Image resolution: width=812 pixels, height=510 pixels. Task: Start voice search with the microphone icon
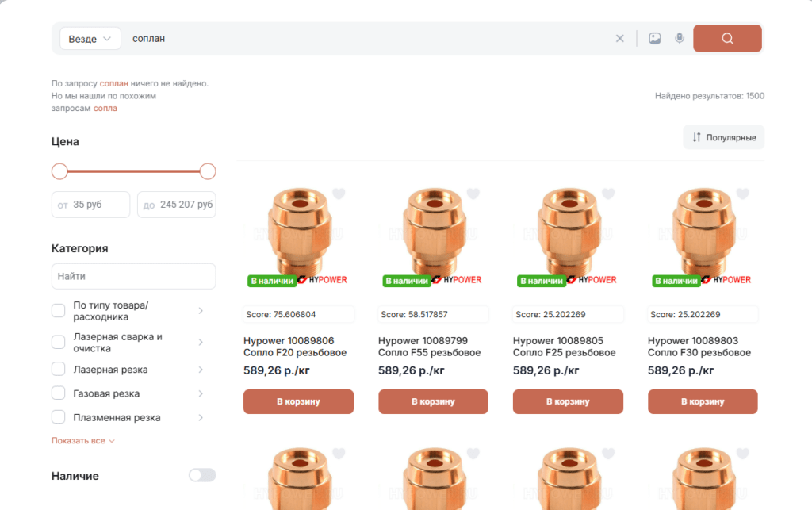tap(680, 38)
